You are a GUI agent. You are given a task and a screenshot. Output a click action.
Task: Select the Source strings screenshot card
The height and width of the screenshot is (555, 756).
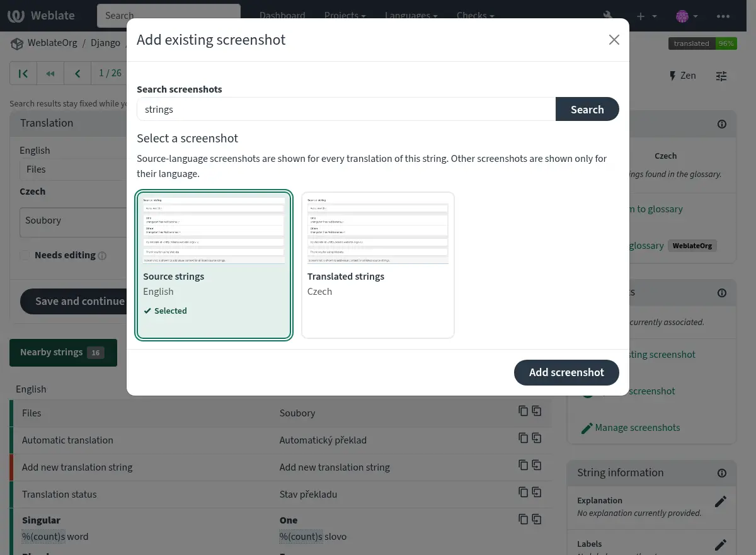coord(214,265)
